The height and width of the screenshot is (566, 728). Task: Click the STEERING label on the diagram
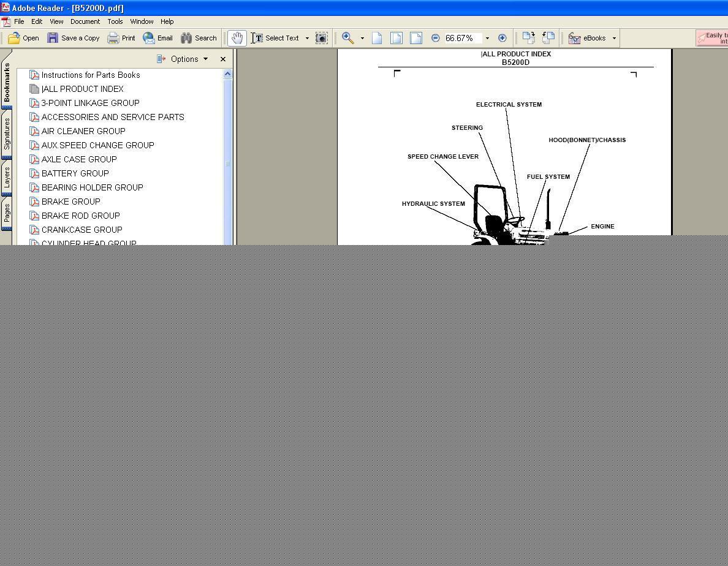[x=467, y=127]
